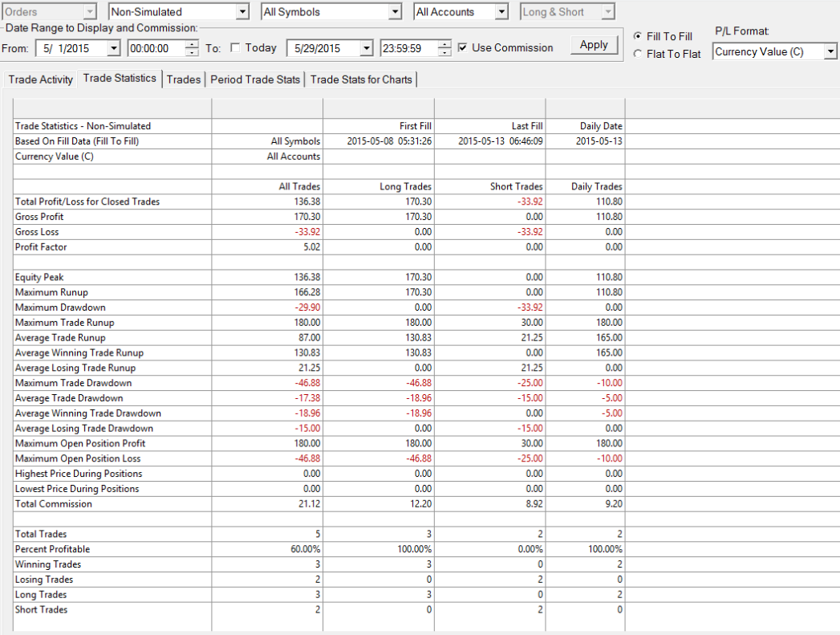
Task: Decrease the To time spinner down arrow
Action: [444, 52]
